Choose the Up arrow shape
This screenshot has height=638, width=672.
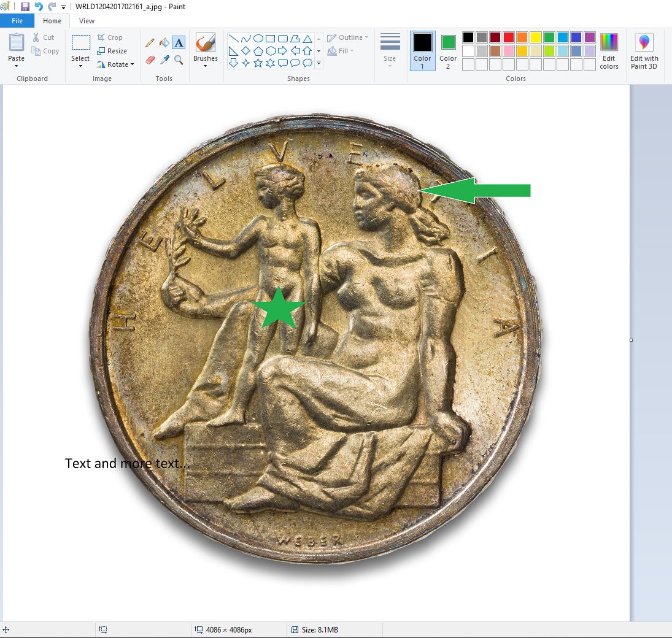point(307,51)
